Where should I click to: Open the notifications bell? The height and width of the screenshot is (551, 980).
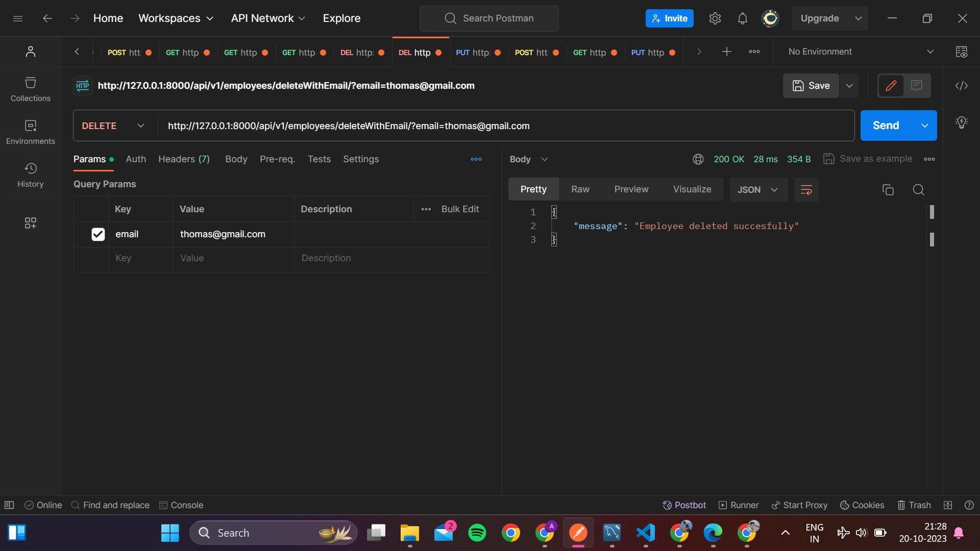point(743,18)
